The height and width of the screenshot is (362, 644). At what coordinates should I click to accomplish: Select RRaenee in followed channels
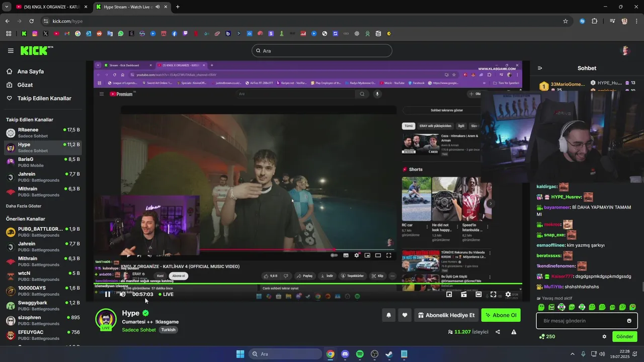pyautogui.click(x=43, y=133)
